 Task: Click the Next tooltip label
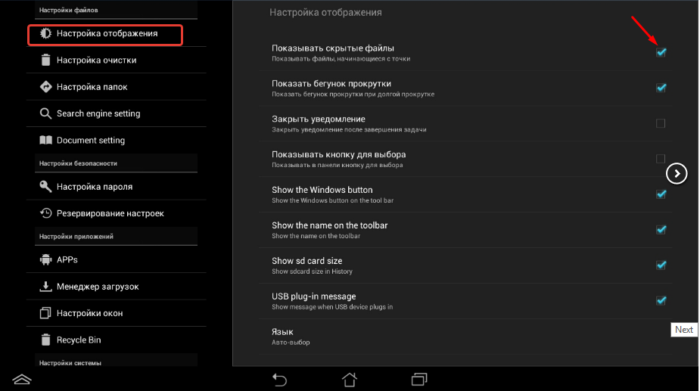684,330
